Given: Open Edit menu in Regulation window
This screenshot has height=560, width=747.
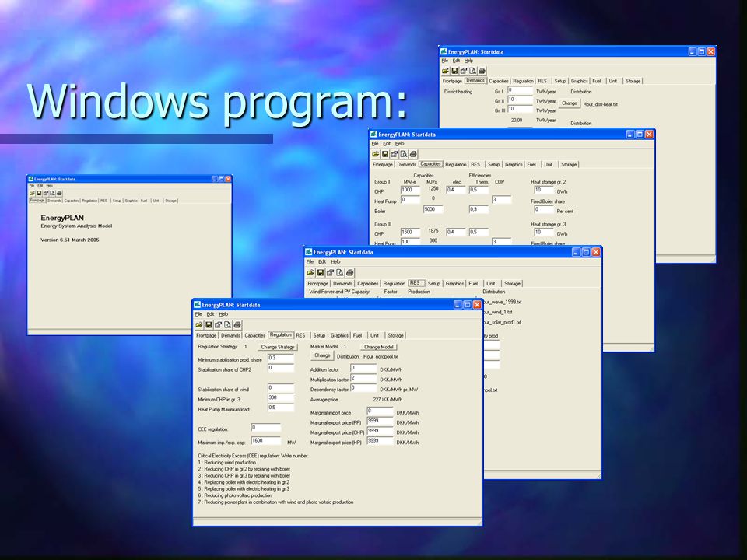Looking at the screenshot, I should coord(210,314).
